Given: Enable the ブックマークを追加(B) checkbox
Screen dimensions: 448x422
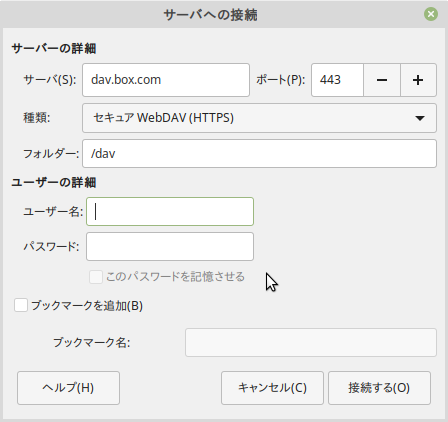Looking at the screenshot, I should (21, 305).
